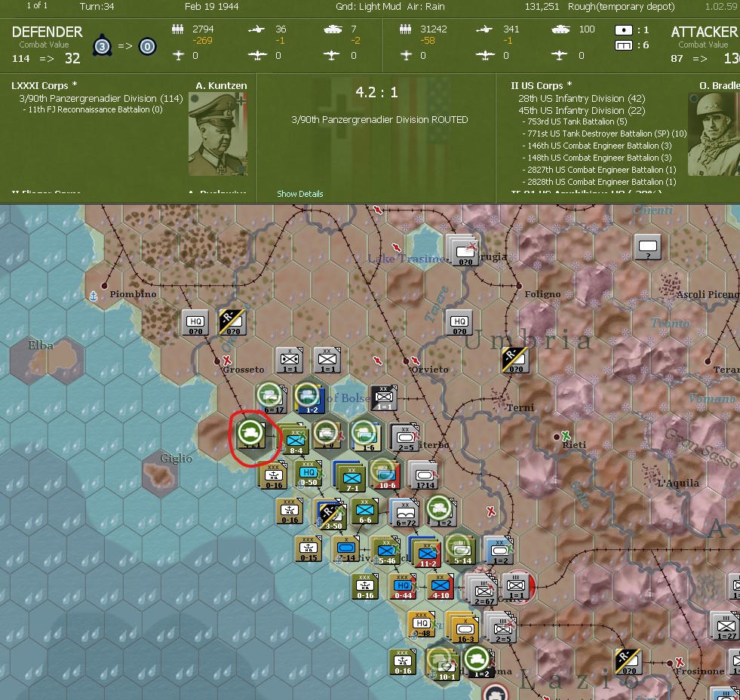
Task: Select the 0?0 R counter east of Orvieto
Action: coord(516,360)
